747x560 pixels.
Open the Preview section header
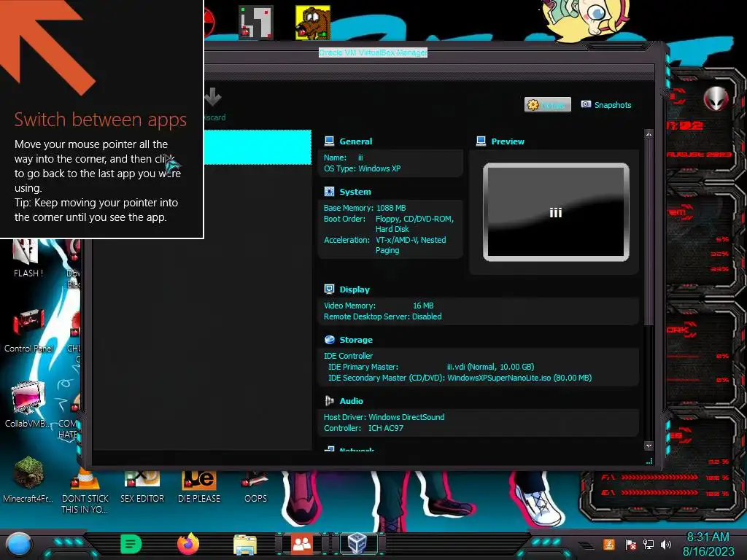pos(508,141)
